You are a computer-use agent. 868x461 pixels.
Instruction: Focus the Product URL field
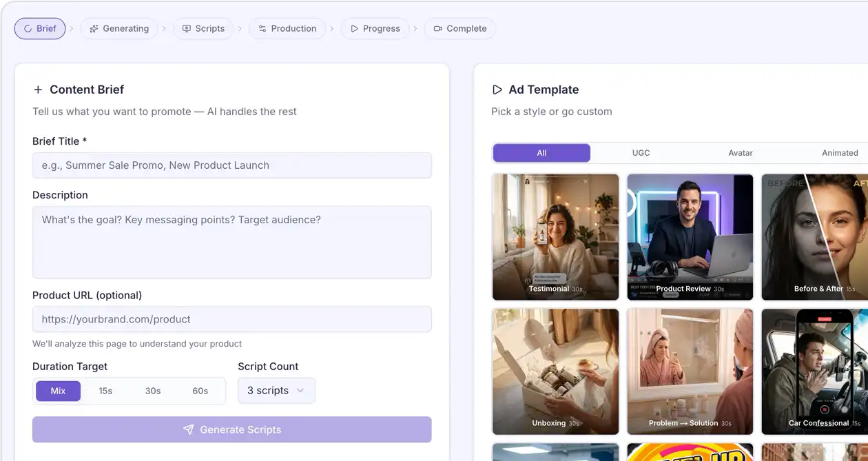tap(232, 319)
